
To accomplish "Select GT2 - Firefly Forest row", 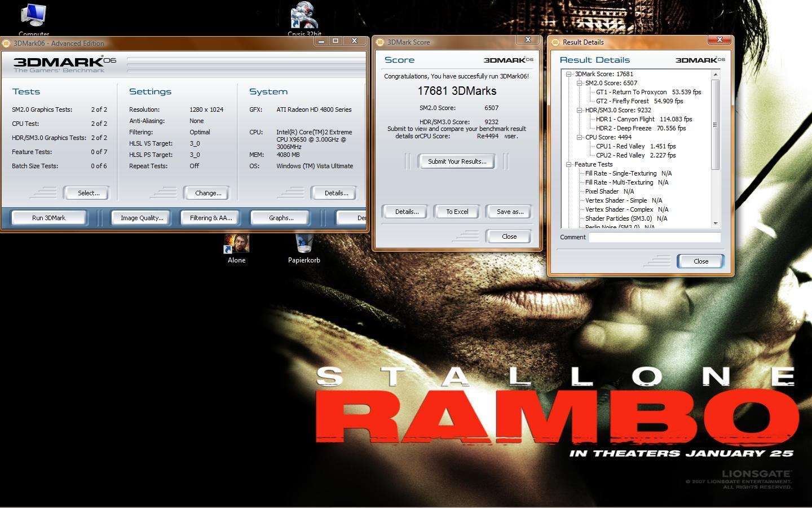I will 639,101.
